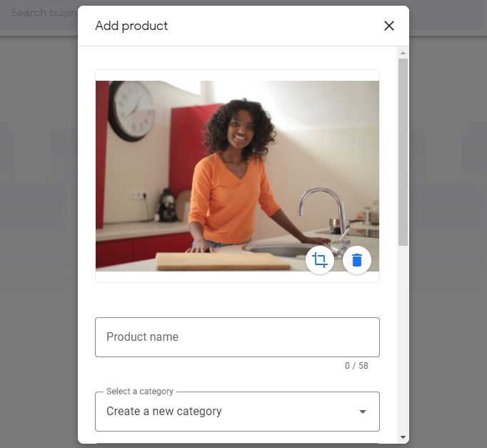Click the dialog's vertical scrollbar thumb

pyautogui.click(x=403, y=152)
